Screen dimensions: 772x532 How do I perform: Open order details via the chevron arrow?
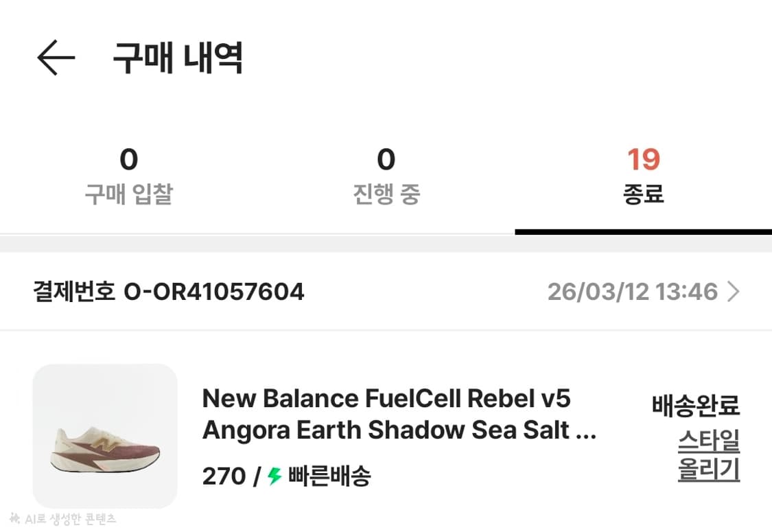(734, 292)
